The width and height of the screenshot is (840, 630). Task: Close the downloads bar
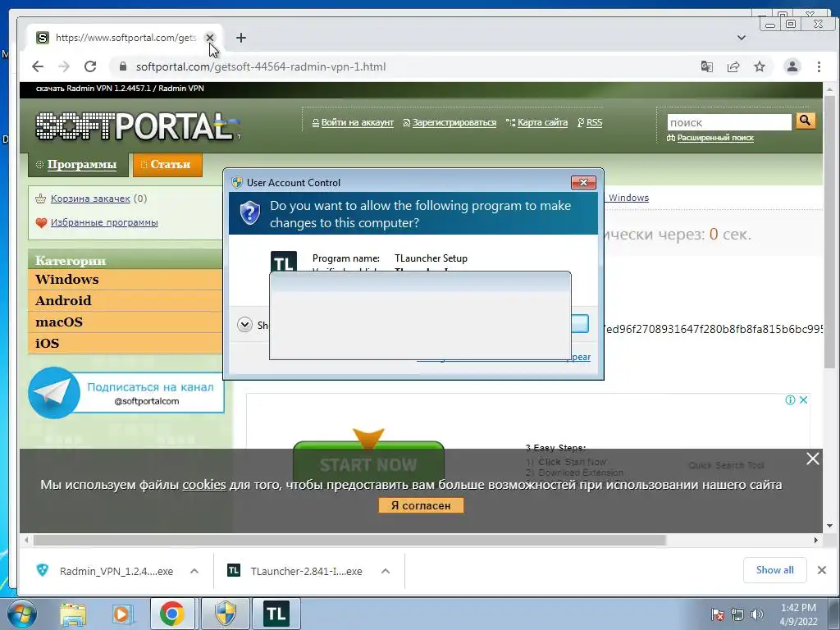pos(822,570)
